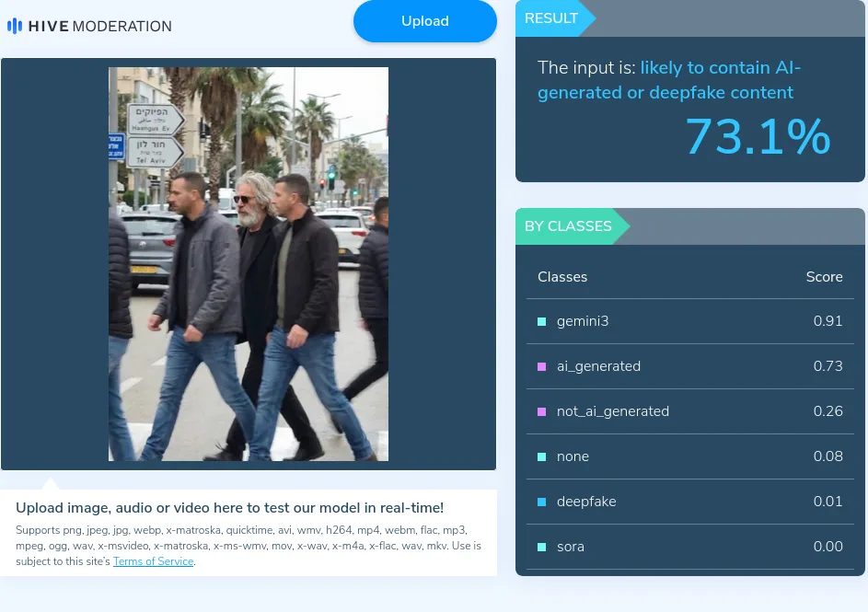Click the Hive Moderation logo icon
The height and width of the screenshot is (612, 868).
pyautogui.click(x=15, y=26)
